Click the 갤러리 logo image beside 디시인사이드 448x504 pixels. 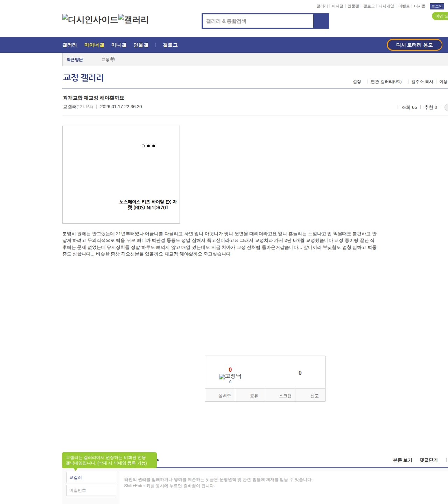[134, 19]
